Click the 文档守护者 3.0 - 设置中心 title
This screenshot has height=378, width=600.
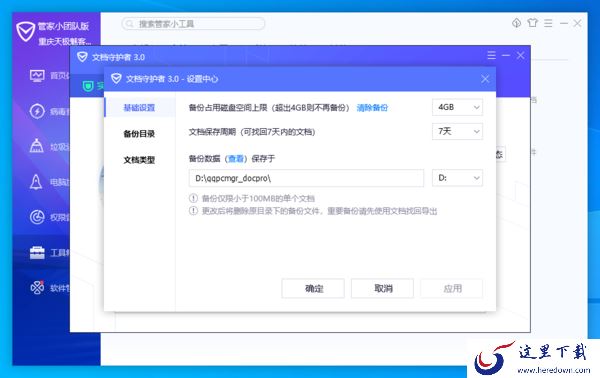[172, 79]
